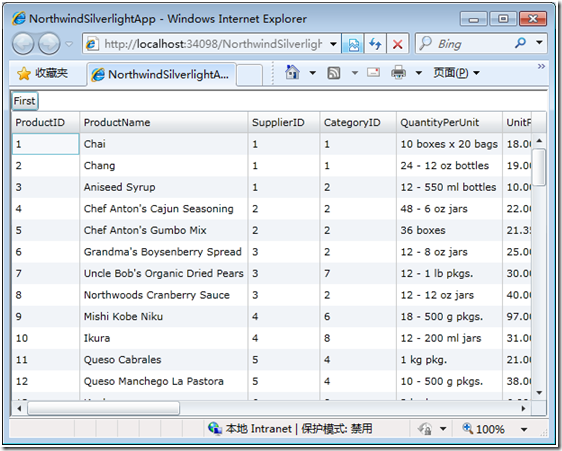Click the browser Back button

click(x=23, y=44)
